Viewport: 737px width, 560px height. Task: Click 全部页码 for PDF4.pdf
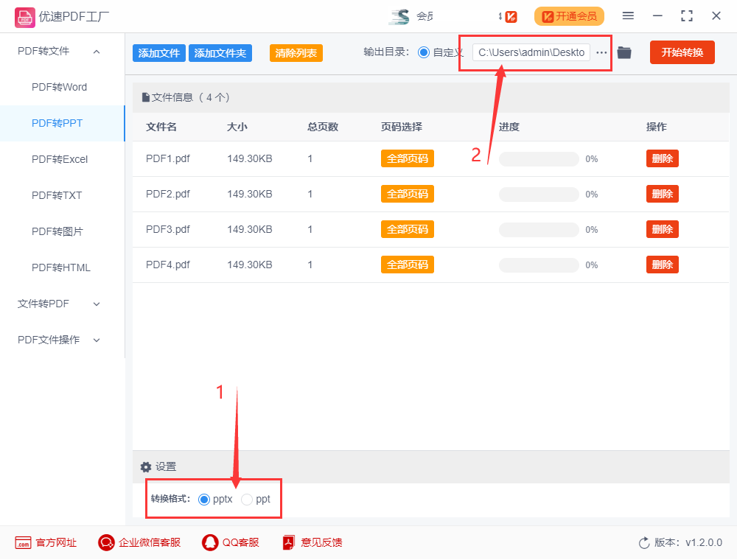(407, 265)
